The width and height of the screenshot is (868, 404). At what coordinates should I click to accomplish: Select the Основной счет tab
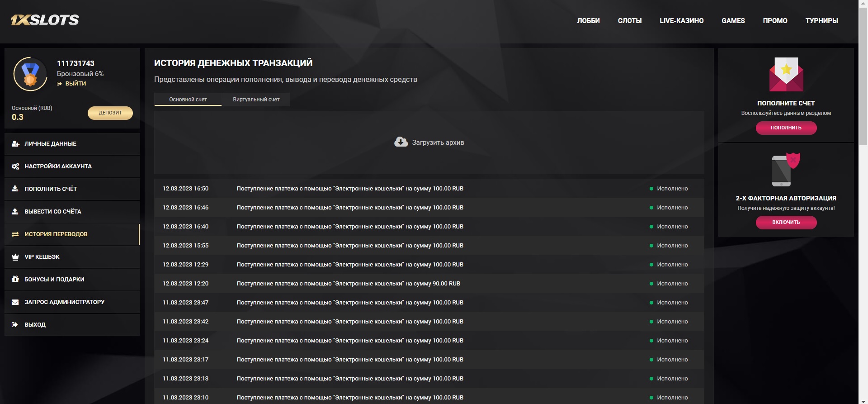pos(188,100)
